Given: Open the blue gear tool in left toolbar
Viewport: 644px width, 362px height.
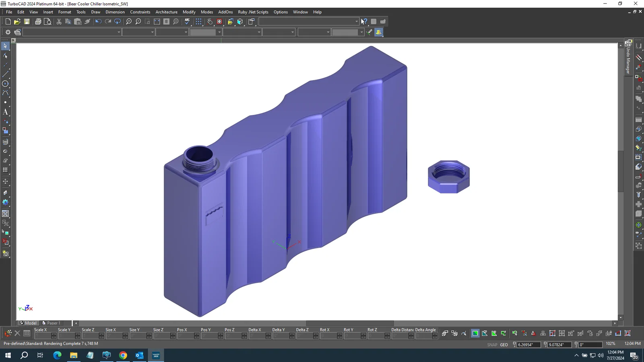Looking at the screenshot, I should pos(5,202).
